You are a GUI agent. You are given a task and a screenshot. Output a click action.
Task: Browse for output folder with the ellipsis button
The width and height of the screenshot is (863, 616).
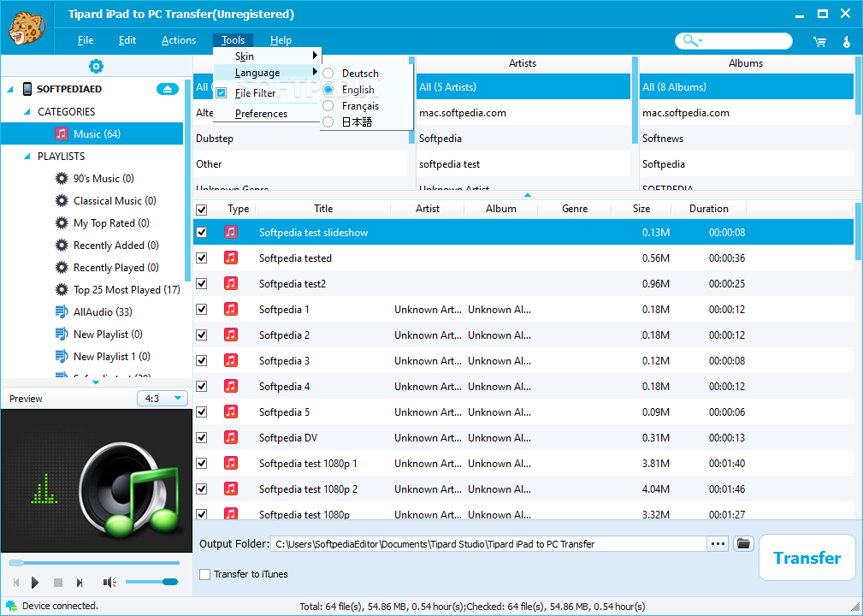click(x=718, y=544)
